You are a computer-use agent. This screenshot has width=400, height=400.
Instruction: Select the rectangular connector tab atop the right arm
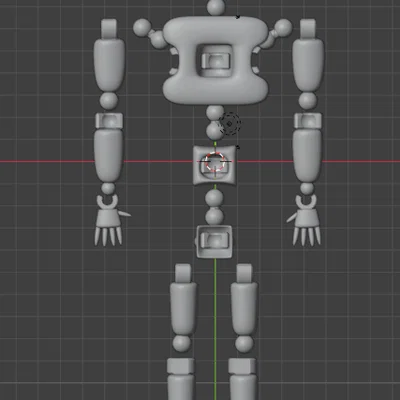(308, 29)
